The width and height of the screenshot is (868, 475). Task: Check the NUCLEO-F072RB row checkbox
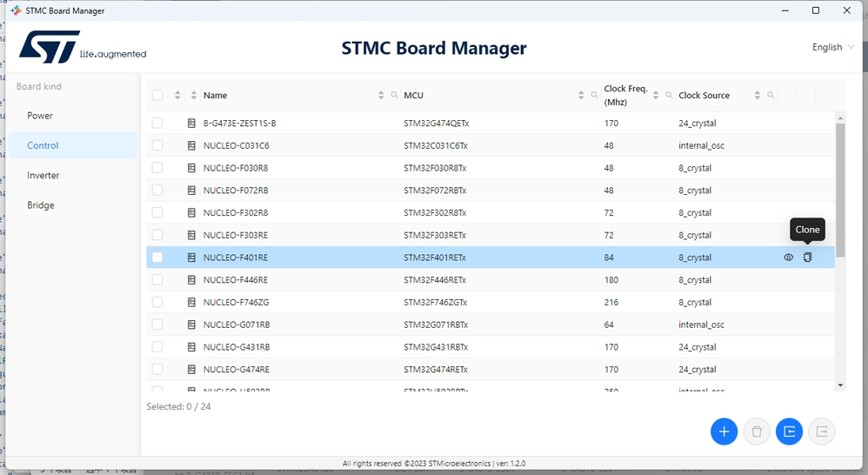pos(157,191)
